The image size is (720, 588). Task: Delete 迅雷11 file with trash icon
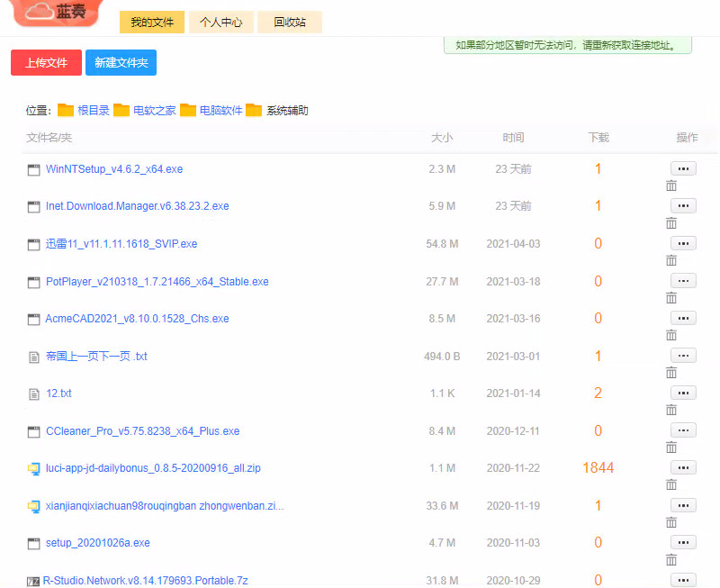tap(671, 260)
